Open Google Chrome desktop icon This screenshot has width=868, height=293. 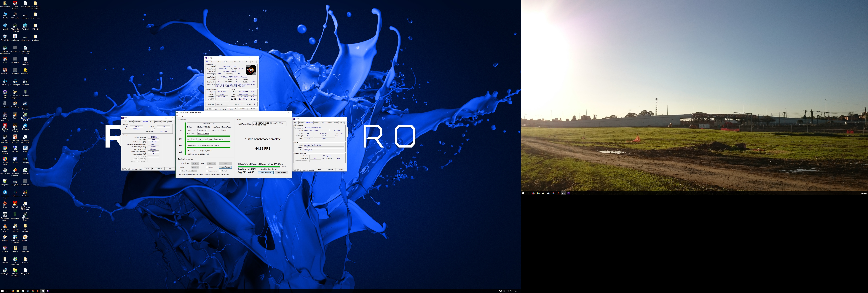(5, 150)
